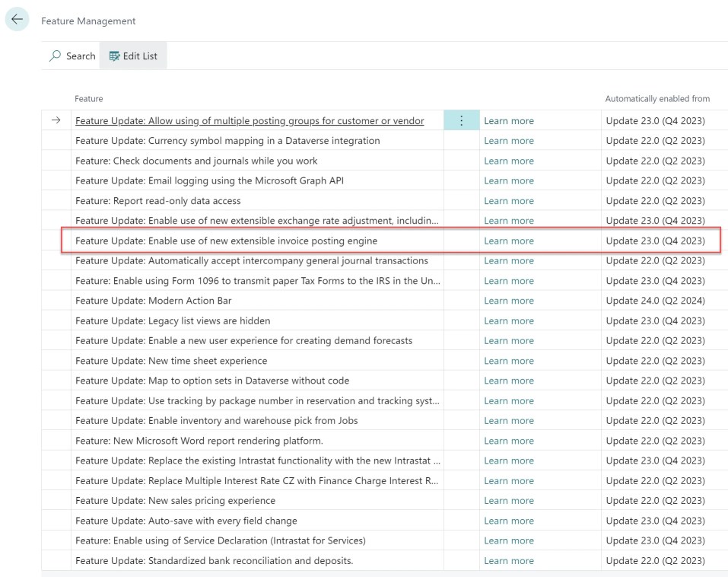Select 'New time sheet experience' feature
Image resolution: width=728 pixels, height=577 pixels.
(x=171, y=361)
